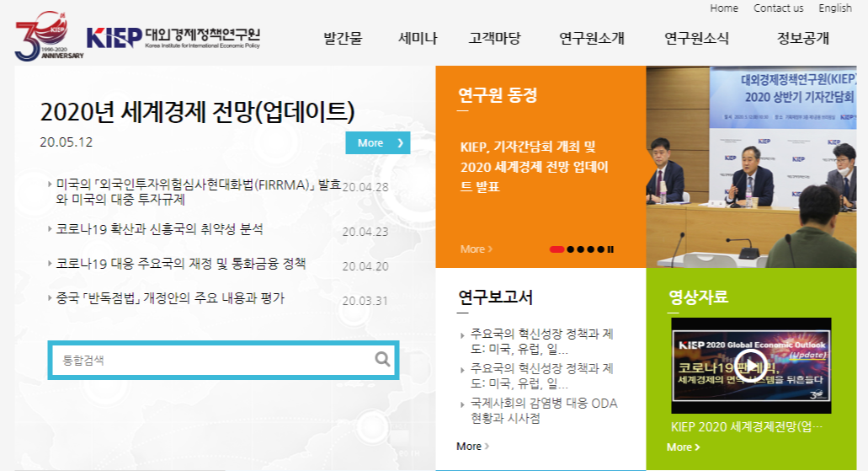
Task: Open More in 연구원 동정 panel
Action: click(x=476, y=249)
